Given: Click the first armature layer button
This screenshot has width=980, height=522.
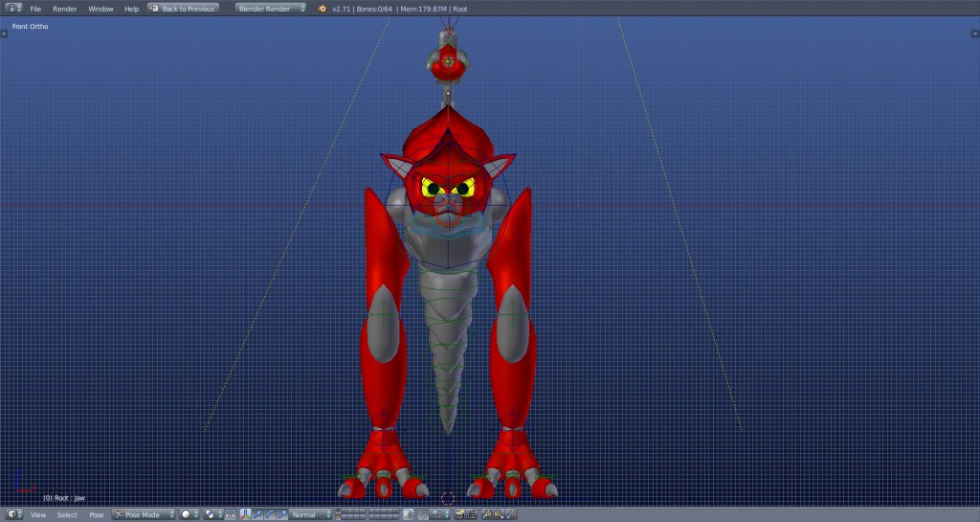Looking at the screenshot, I should point(345,511).
